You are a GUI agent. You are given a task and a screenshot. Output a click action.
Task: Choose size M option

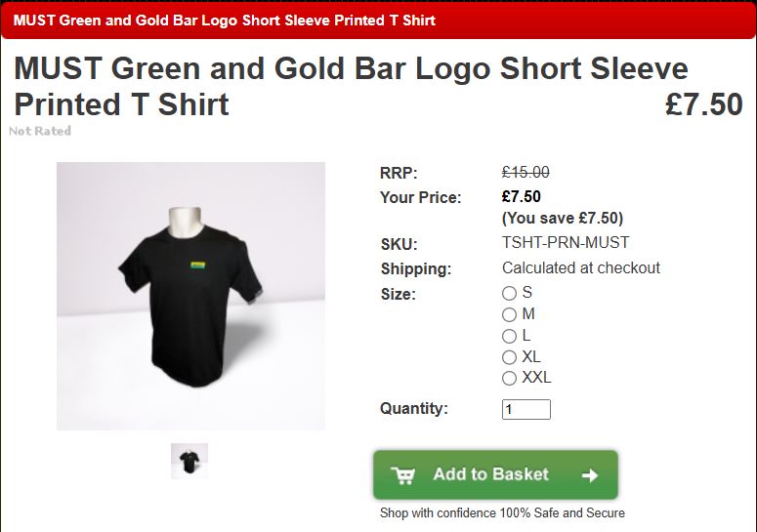509,314
